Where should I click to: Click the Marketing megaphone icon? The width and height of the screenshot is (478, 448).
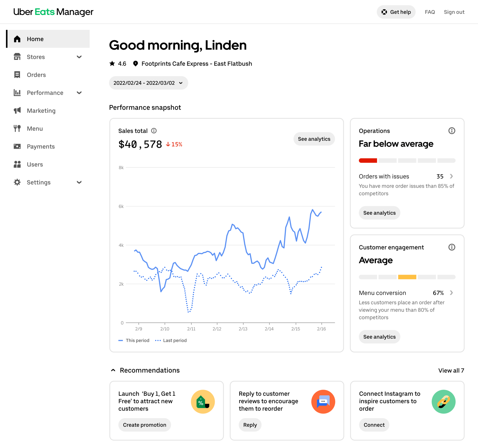(17, 111)
